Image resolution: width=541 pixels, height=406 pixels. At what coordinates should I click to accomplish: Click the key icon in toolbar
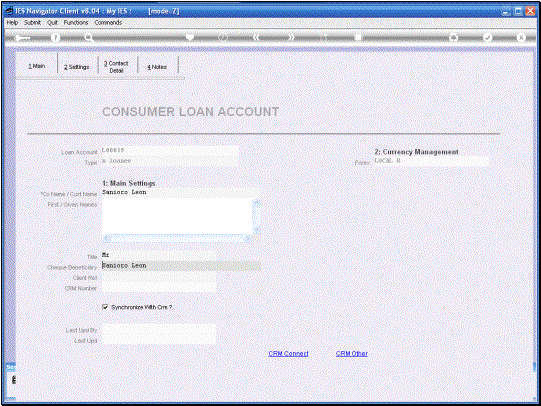click(22, 38)
